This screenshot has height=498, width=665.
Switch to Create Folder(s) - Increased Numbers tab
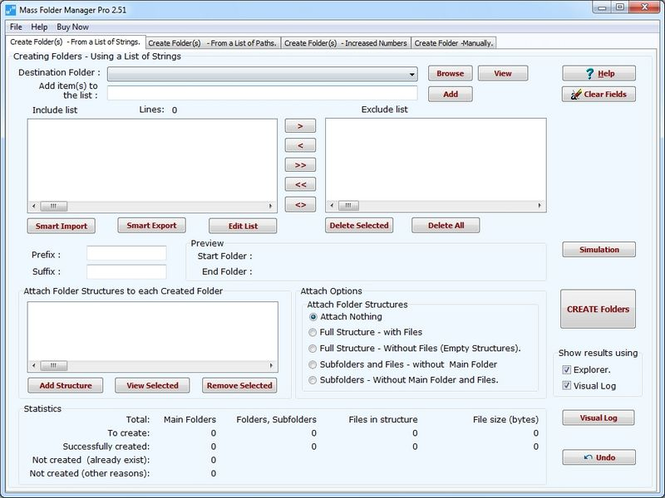346,43
